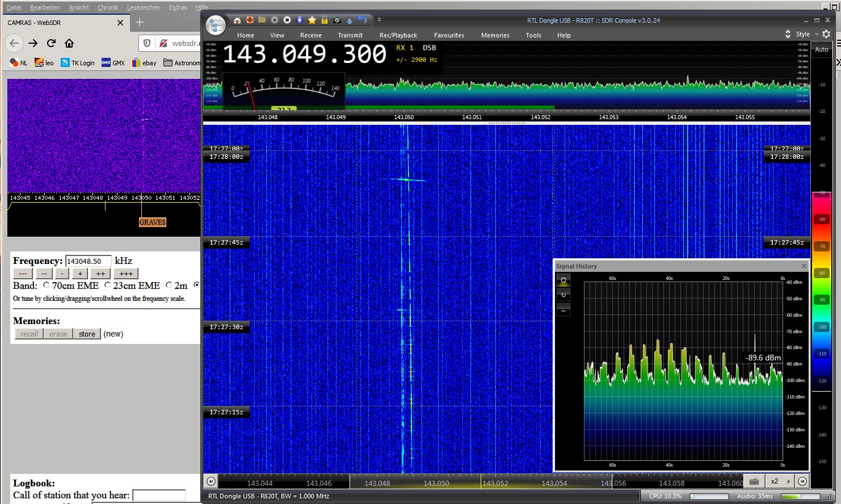Select the 23cm EME band radio button
The width and height of the screenshot is (841, 504).
(107, 285)
